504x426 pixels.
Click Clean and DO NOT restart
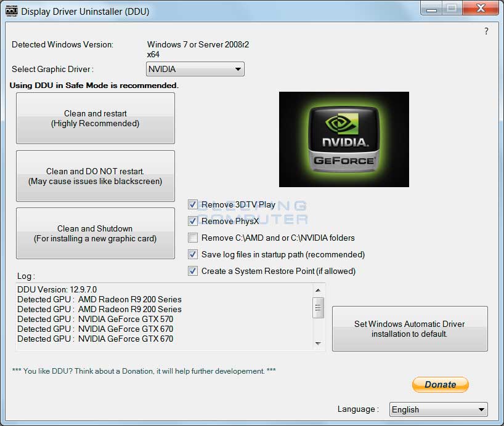(95, 175)
